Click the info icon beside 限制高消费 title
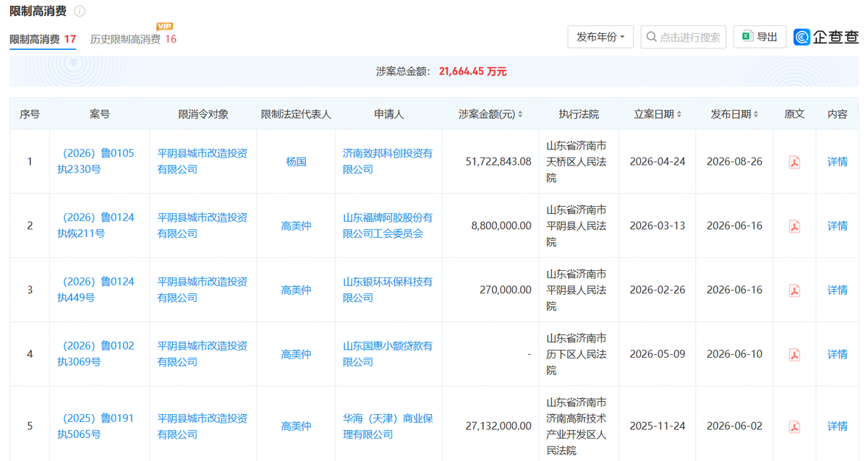 pyautogui.click(x=80, y=12)
